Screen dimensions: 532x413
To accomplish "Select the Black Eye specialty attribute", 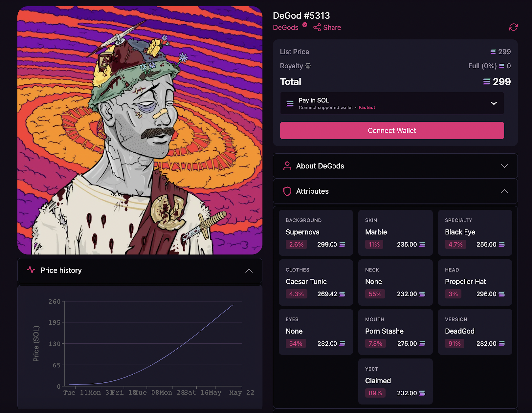I will point(475,233).
